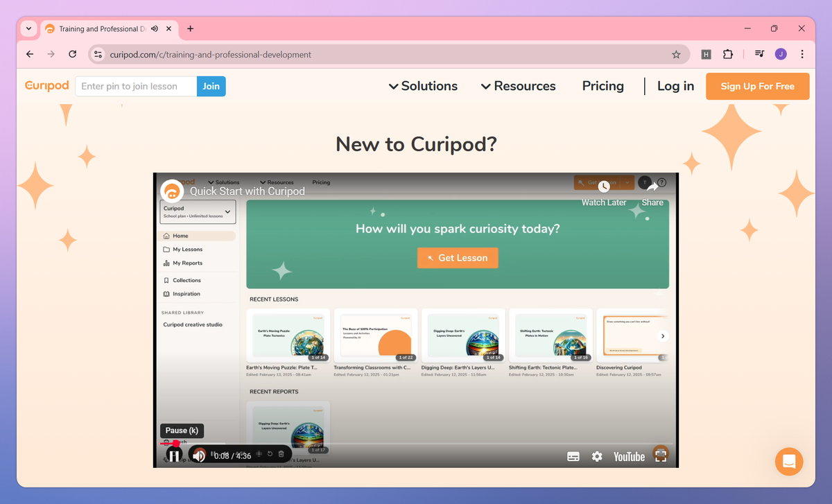832x504 pixels.
Task: Open the tab search dropdown arrow
Action: 28,29
